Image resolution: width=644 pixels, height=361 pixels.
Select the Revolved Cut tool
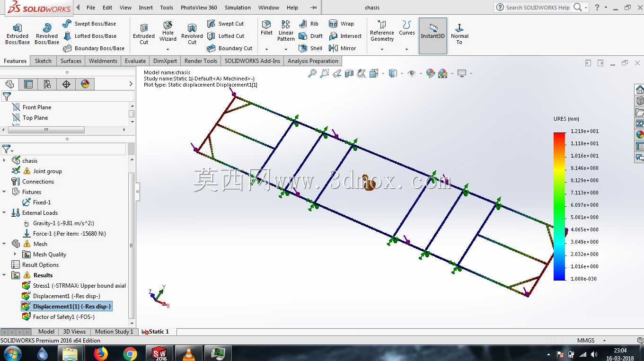coord(192,34)
